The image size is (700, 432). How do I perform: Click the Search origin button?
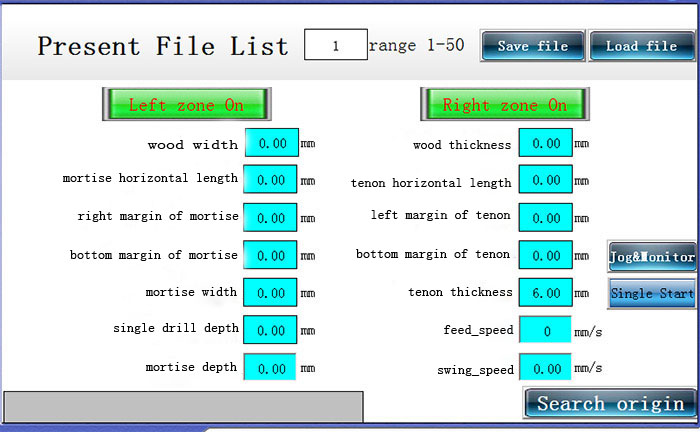[610, 403]
